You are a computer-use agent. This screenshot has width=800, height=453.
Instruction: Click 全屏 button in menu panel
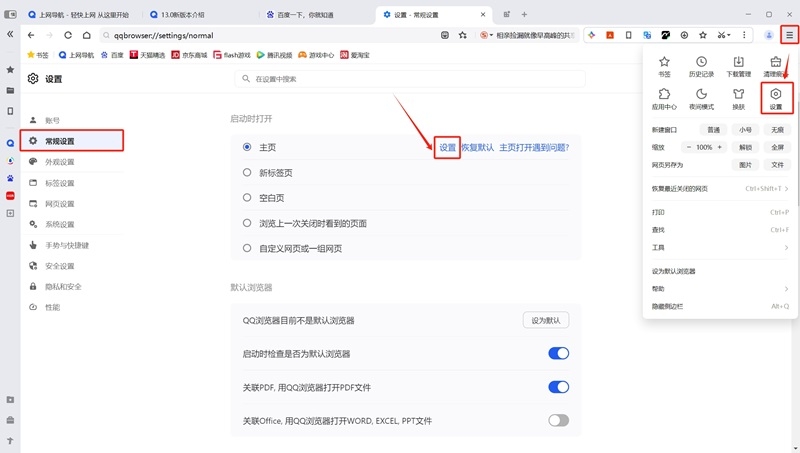pos(777,147)
